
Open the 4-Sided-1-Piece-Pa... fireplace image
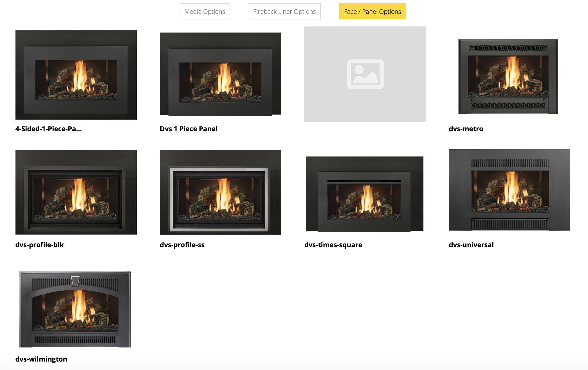point(76,75)
